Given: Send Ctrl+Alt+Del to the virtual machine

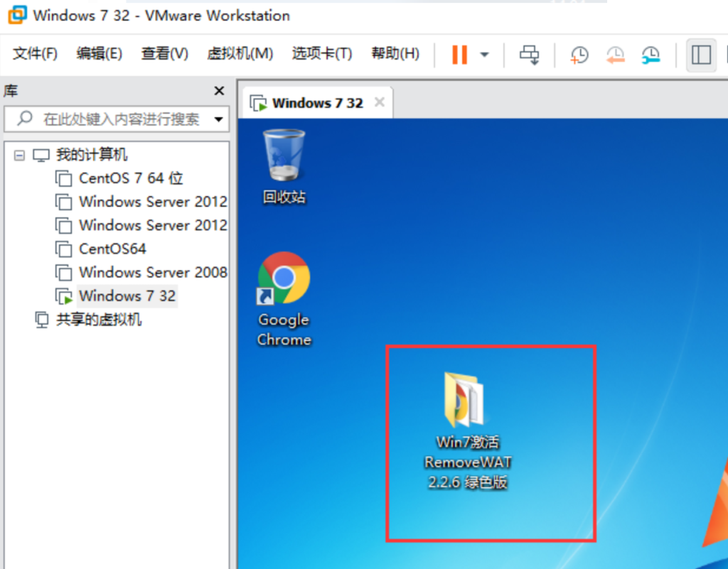Looking at the screenshot, I should pyautogui.click(x=529, y=55).
